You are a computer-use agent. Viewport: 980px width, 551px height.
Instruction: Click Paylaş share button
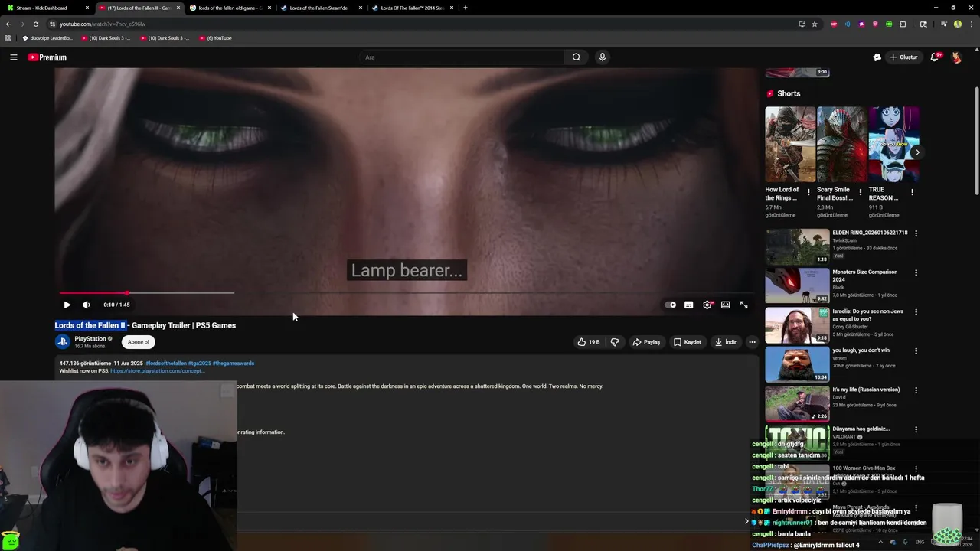(646, 342)
